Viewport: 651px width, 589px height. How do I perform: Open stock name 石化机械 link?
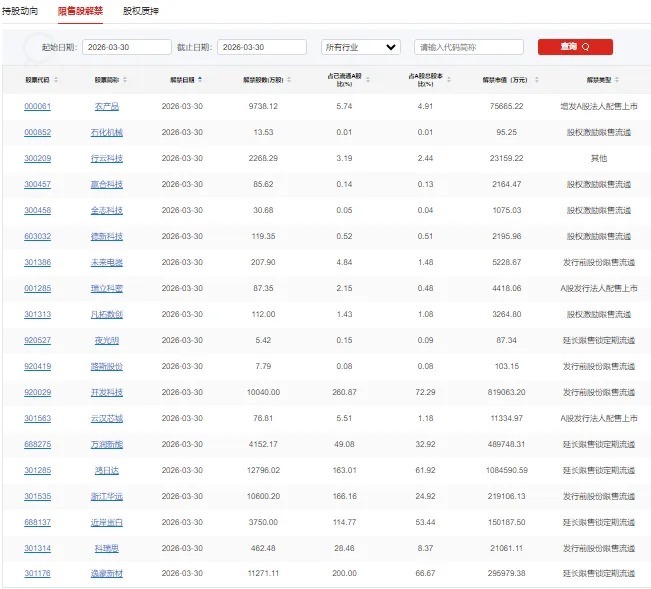click(108, 132)
